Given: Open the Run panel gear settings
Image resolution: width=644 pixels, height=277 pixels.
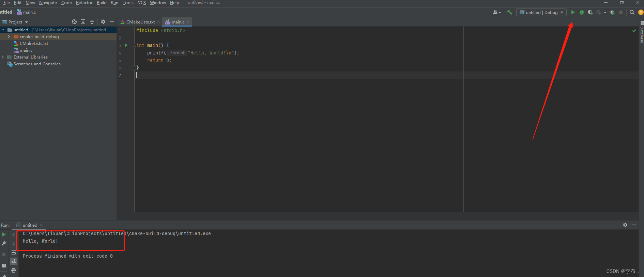Looking at the screenshot, I should (x=625, y=225).
